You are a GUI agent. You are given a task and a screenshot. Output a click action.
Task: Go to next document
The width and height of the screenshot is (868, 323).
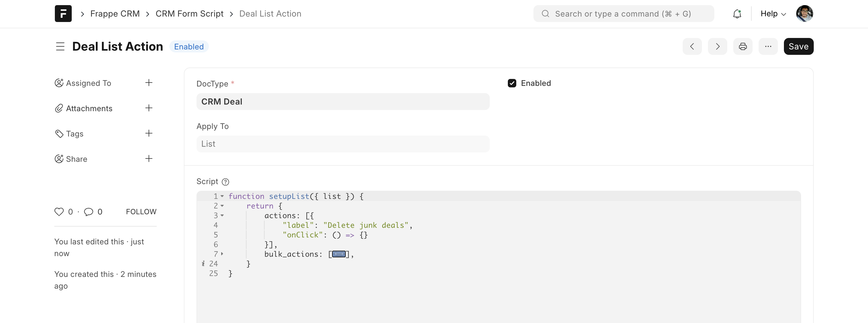(x=717, y=46)
